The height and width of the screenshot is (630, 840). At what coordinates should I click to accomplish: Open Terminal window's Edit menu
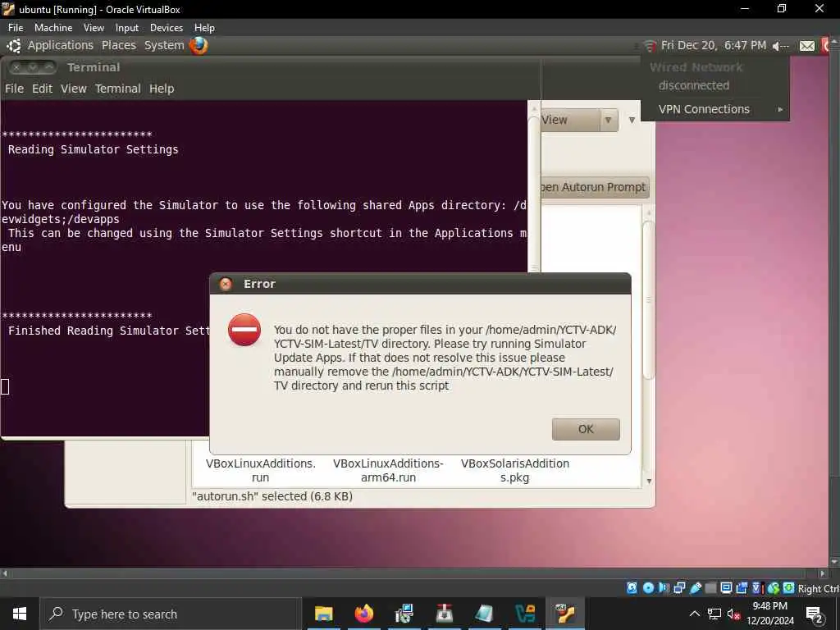tap(42, 89)
